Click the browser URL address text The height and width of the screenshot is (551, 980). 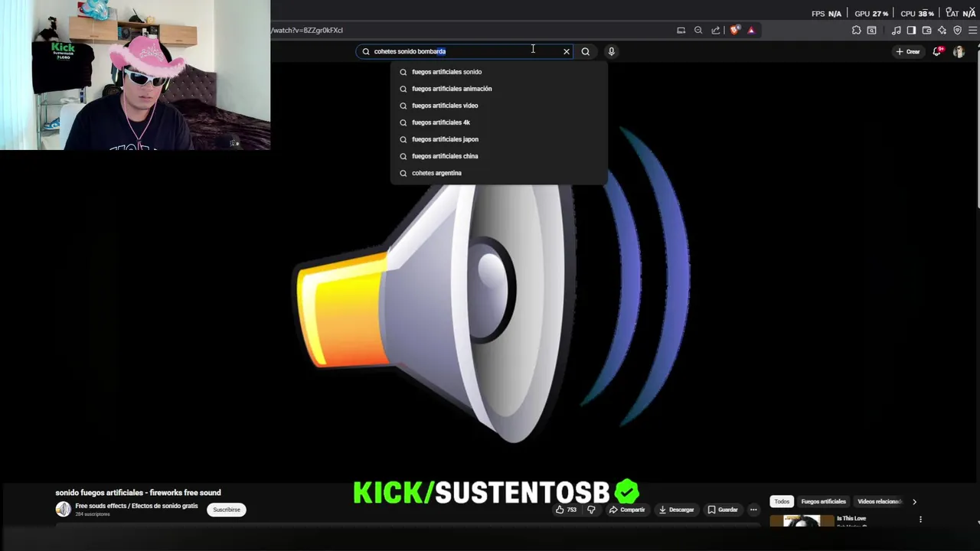(x=307, y=30)
